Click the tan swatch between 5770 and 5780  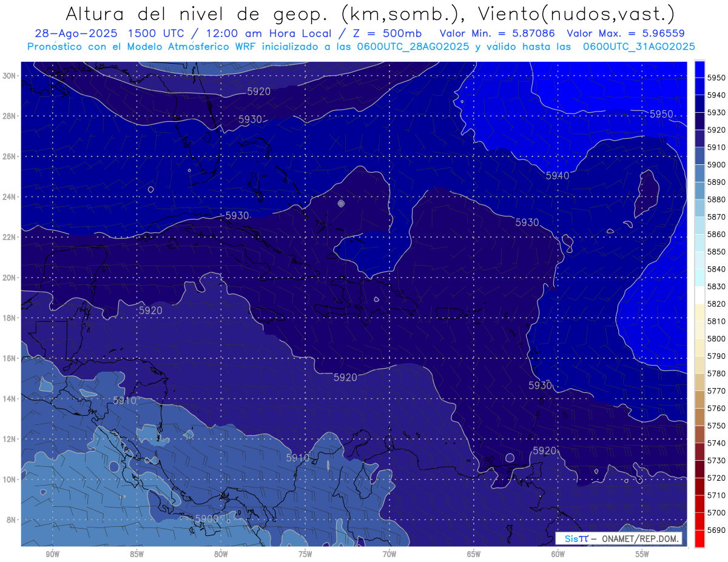click(699, 382)
